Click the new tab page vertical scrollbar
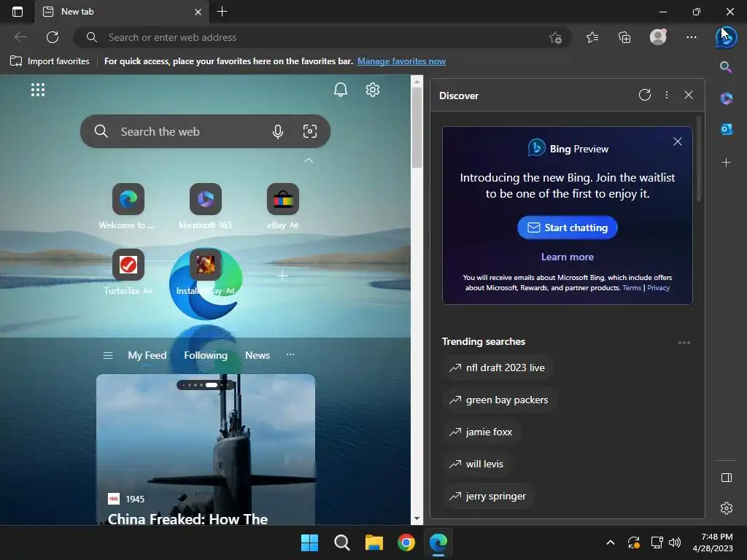Screen dimensions: 747x560 click(417, 127)
